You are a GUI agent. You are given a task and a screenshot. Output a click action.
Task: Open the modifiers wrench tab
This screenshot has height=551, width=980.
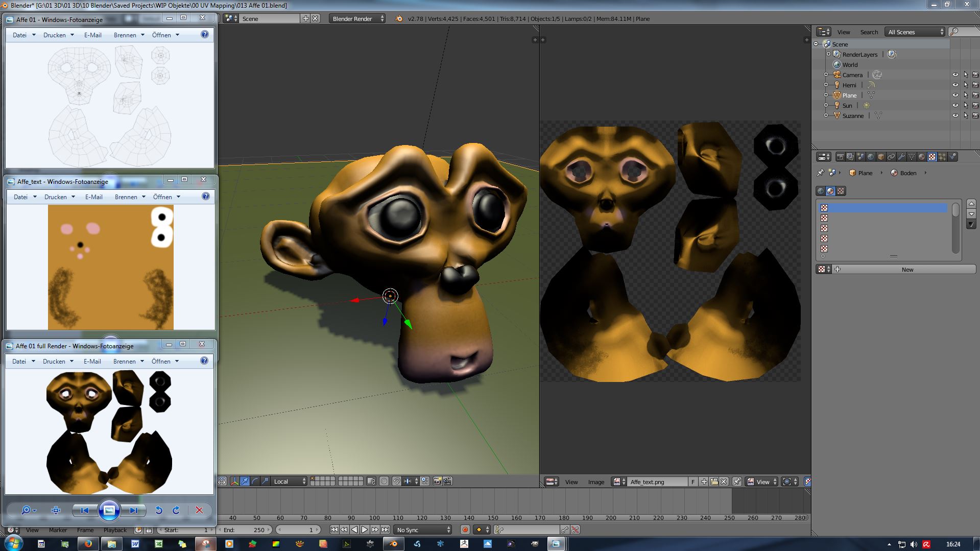(901, 157)
